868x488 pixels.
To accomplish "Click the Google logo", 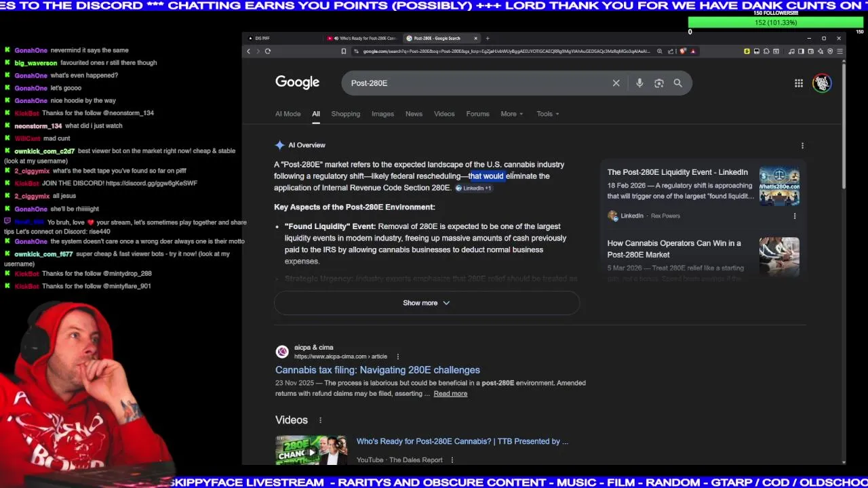I will (297, 82).
